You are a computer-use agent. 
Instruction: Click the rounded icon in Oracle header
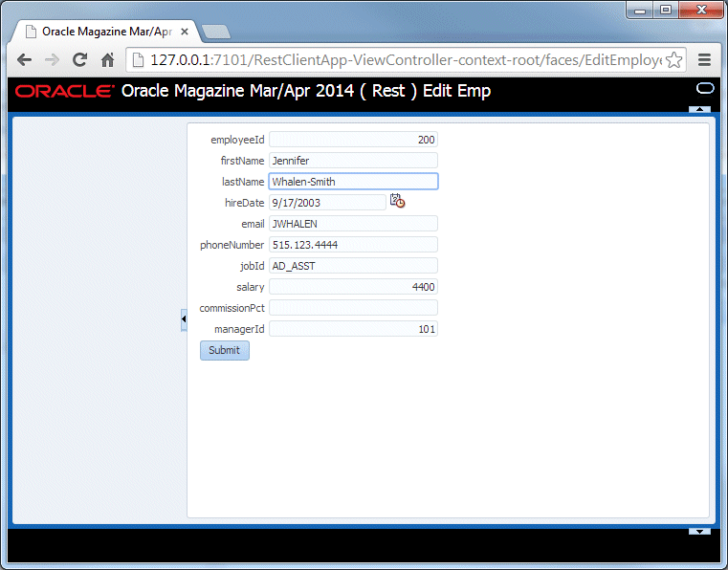(x=705, y=88)
